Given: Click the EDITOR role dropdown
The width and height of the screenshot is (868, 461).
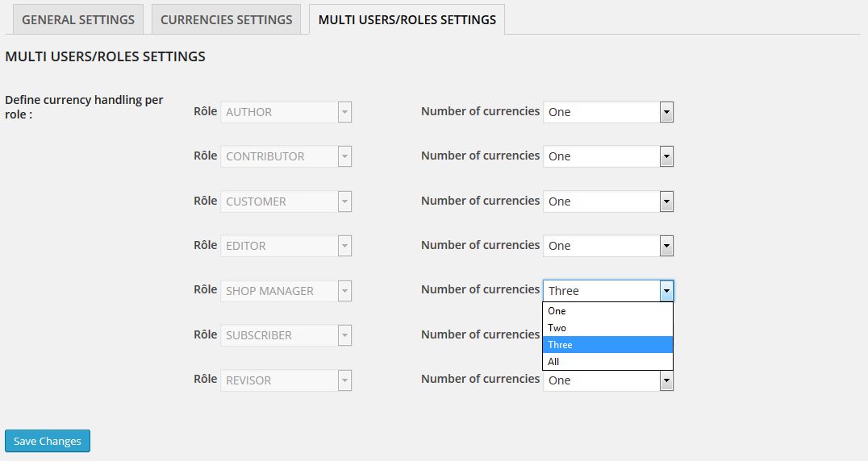Looking at the screenshot, I should pyautogui.click(x=286, y=246).
